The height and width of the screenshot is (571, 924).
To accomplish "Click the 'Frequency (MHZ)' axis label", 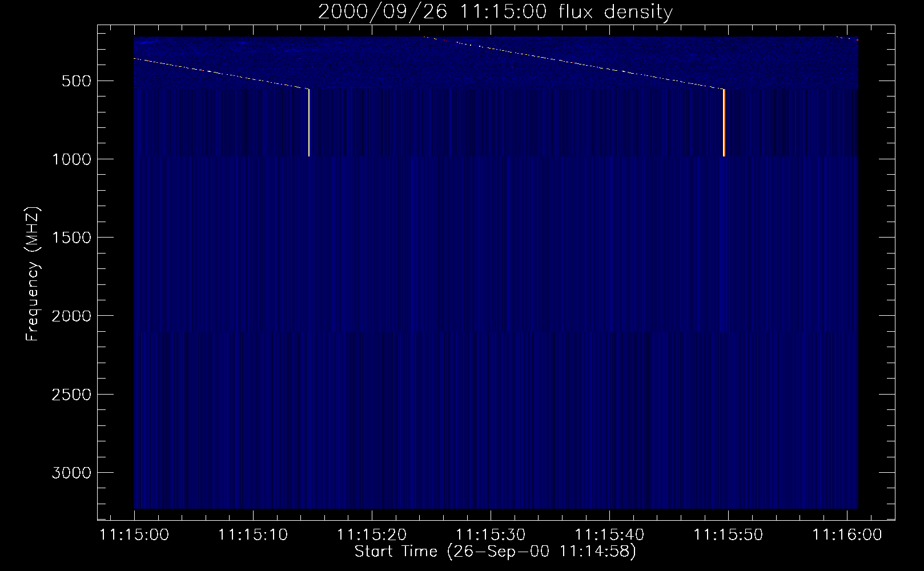I will pyautogui.click(x=33, y=274).
